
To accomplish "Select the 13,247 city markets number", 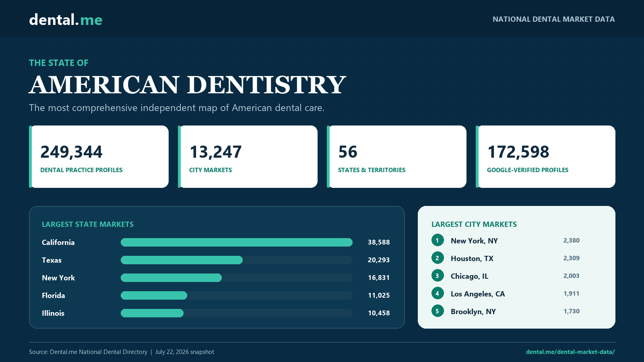I will tap(216, 152).
